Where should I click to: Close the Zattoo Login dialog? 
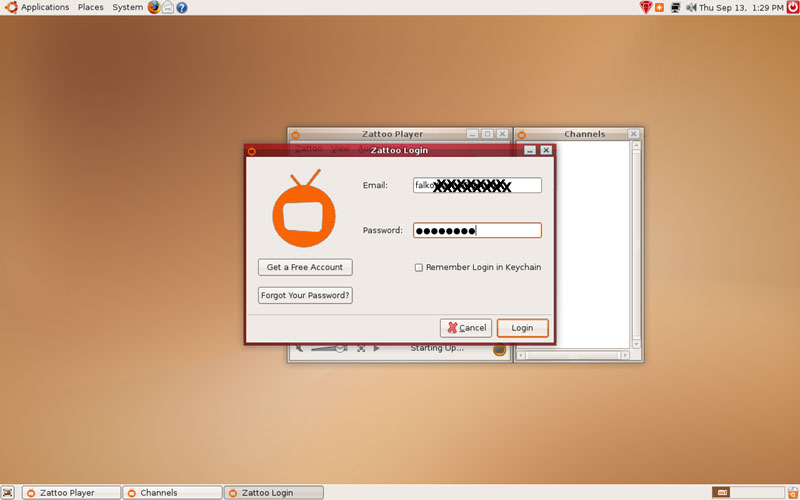(x=546, y=151)
